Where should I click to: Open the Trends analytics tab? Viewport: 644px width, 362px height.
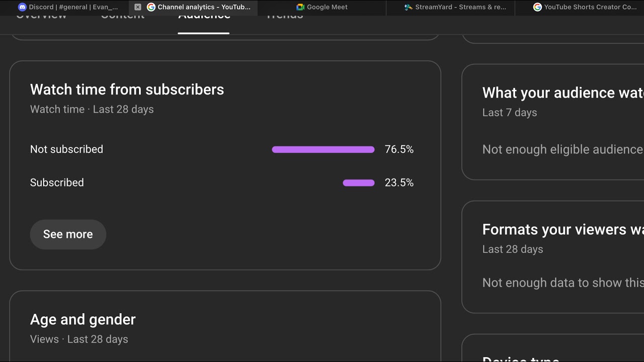coord(284,17)
